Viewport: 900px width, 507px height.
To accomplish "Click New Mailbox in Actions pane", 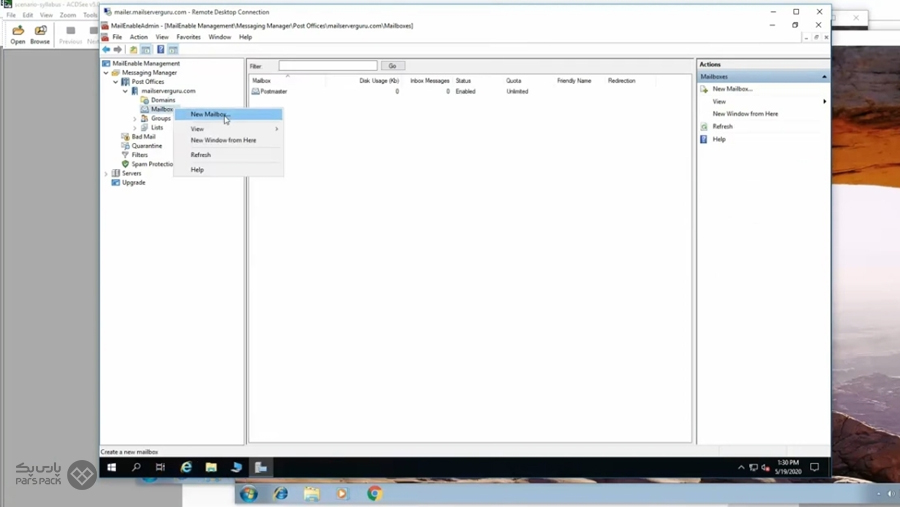I will [732, 89].
